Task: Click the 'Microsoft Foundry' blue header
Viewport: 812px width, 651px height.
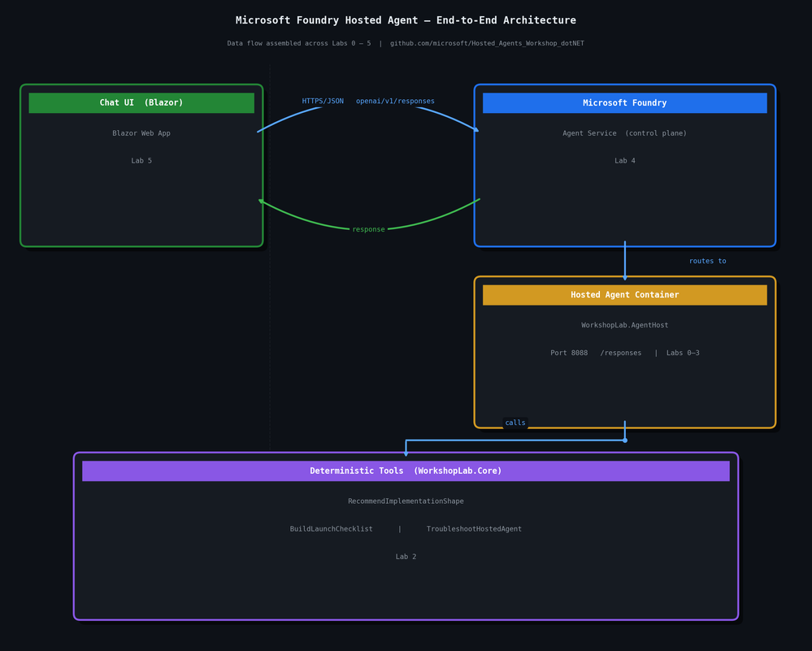Action: click(624, 102)
